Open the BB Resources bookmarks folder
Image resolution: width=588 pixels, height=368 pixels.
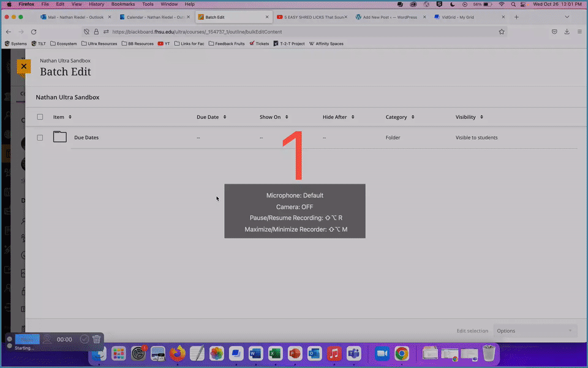click(x=137, y=44)
